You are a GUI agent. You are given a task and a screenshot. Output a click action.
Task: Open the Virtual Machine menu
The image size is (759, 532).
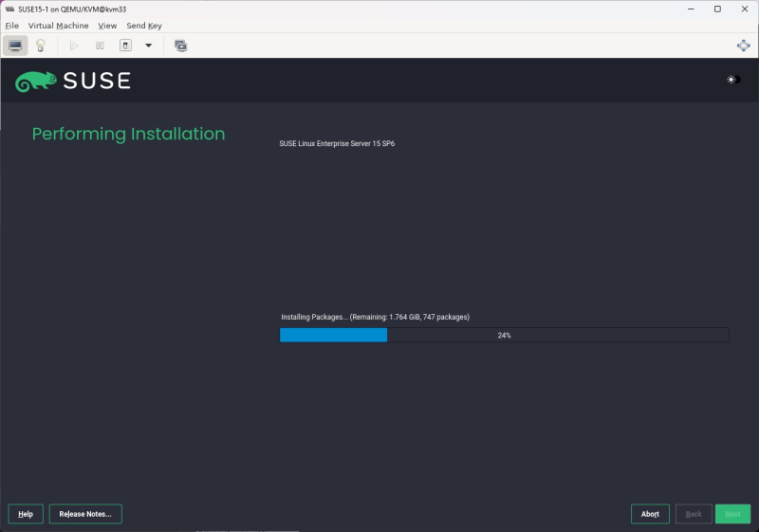pyautogui.click(x=58, y=26)
